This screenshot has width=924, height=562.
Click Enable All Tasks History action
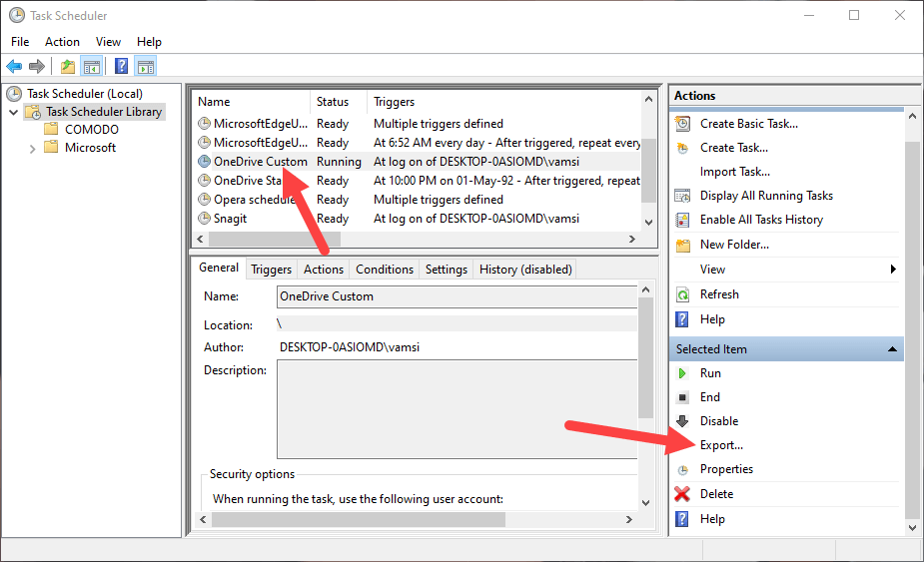coord(761,220)
